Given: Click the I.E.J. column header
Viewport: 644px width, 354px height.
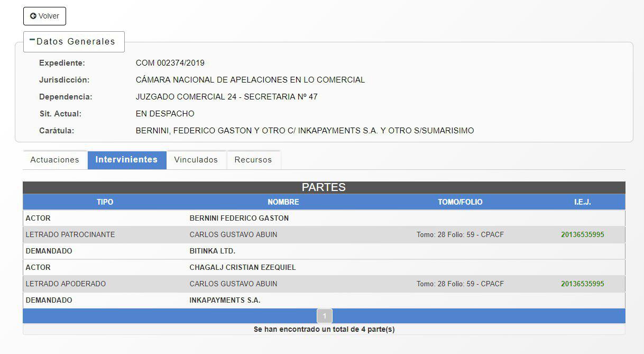Looking at the screenshot, I should (x=583, y=202).
